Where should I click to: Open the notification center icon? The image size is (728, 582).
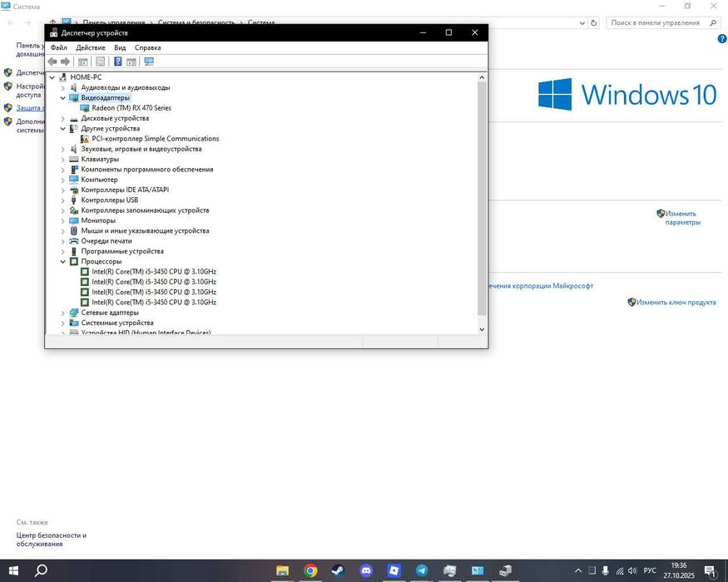point(710,571)
